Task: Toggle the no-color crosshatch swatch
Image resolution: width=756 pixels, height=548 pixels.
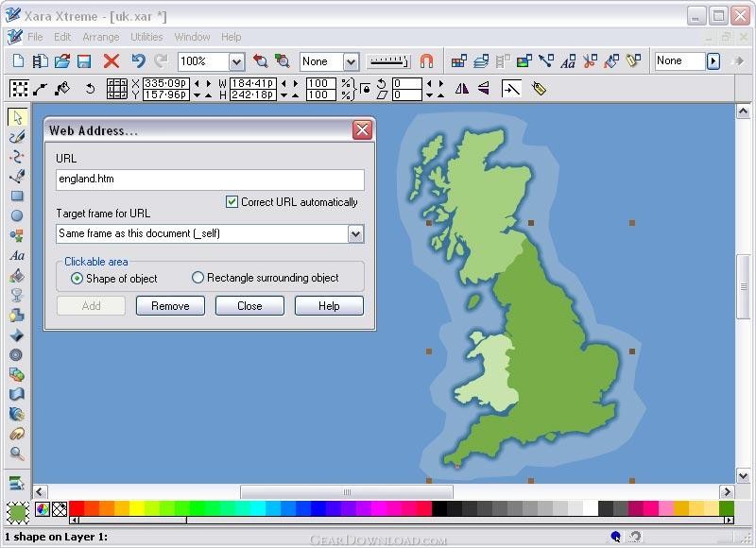Action: 60,509
